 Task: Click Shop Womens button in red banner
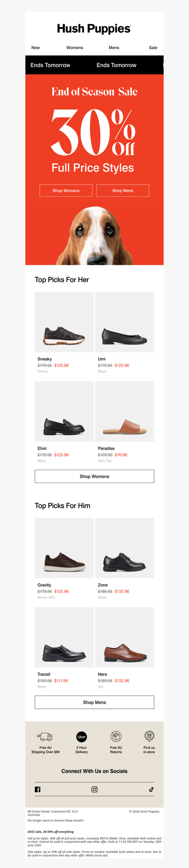pos(66,191)
